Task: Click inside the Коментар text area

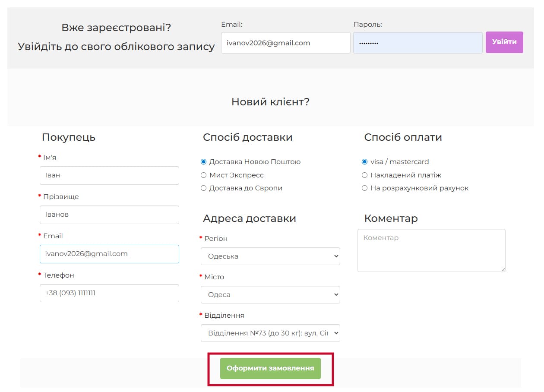Action: click(x=431, y=250)
